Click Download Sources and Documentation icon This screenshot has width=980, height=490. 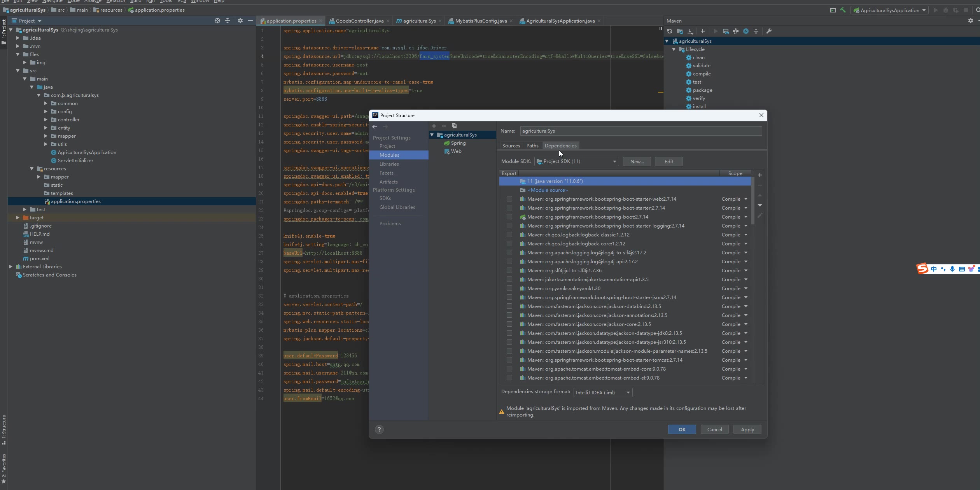pos(690,31)
